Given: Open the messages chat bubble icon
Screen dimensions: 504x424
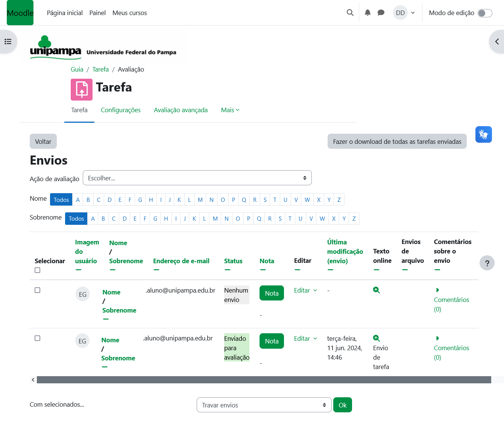Looking at the screenshot, I should [381, 13].
